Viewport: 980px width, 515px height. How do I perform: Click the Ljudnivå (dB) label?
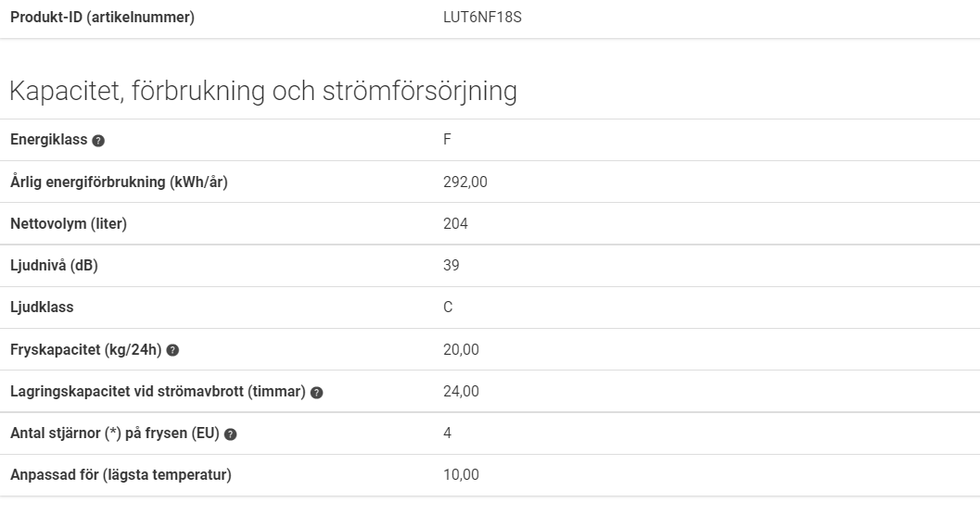pos(55,265)
